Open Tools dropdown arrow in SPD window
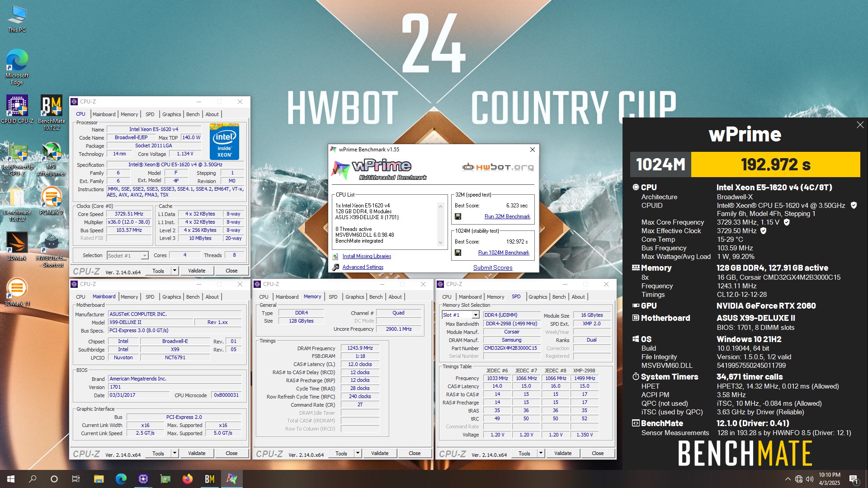Screen dimensions: 868x488 pos(541,453)
